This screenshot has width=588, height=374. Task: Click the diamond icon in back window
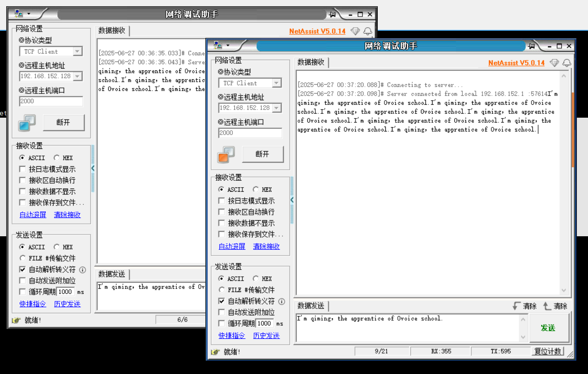(355, 31)
